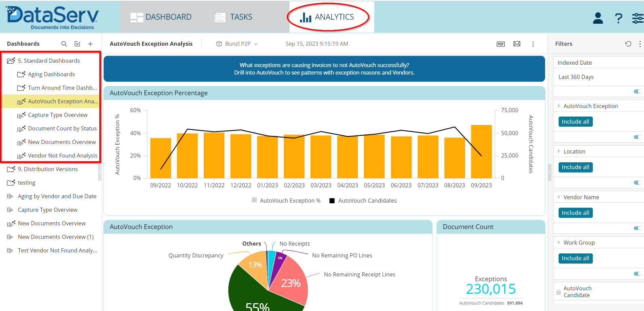Toggle the Work Group filter switch
This screenshot has width=644, height=311.
638,274
